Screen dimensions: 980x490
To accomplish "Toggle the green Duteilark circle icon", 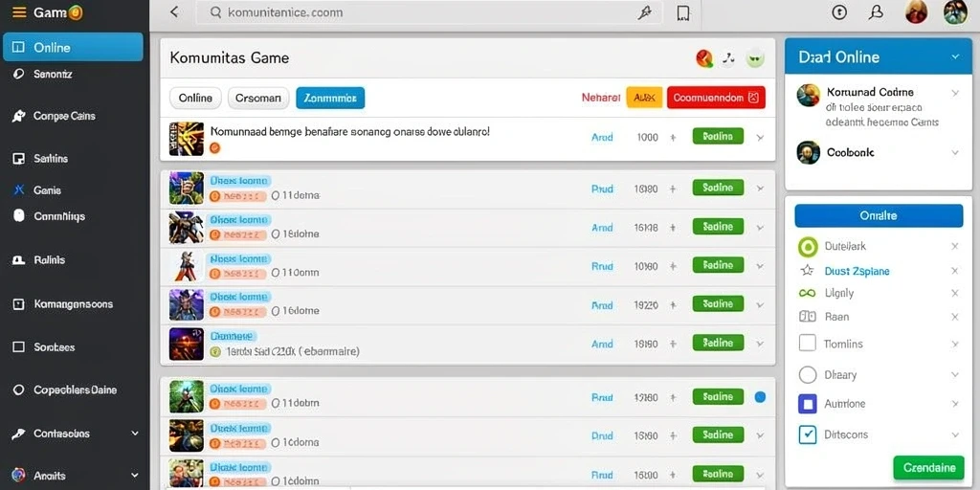I will (808, 247).
